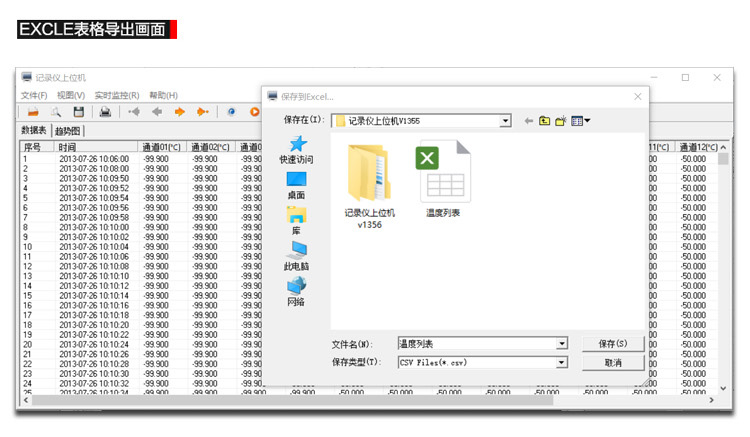Click the magnifier preview icon in toolbar
750x437 pixels.
(56, 112)
